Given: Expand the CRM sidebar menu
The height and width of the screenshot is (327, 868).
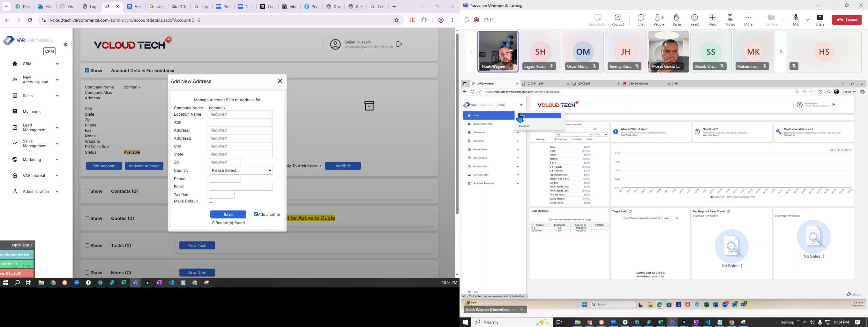Looking at the screenshot, I should coord(57,64).
